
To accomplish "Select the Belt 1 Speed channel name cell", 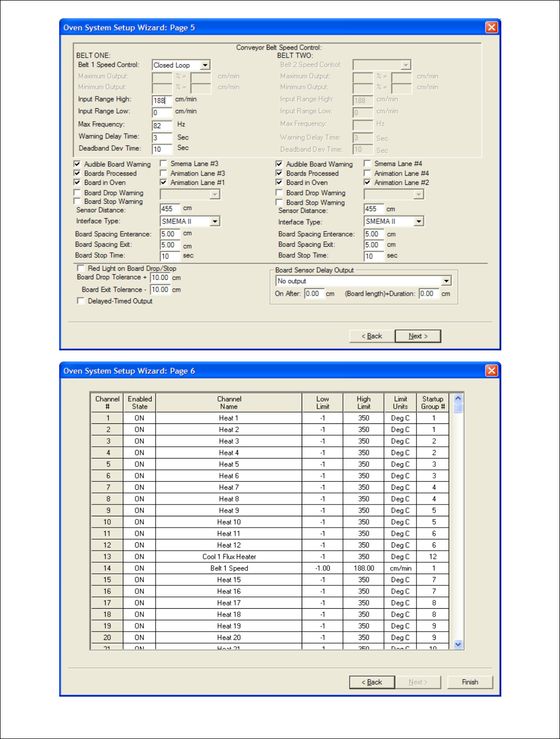I will click(229, 568).
